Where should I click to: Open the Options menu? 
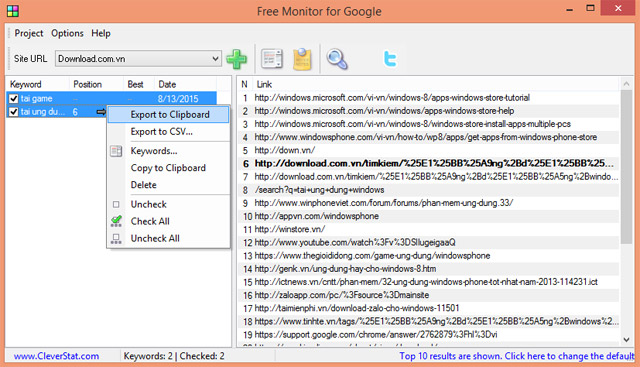(67, 33)
